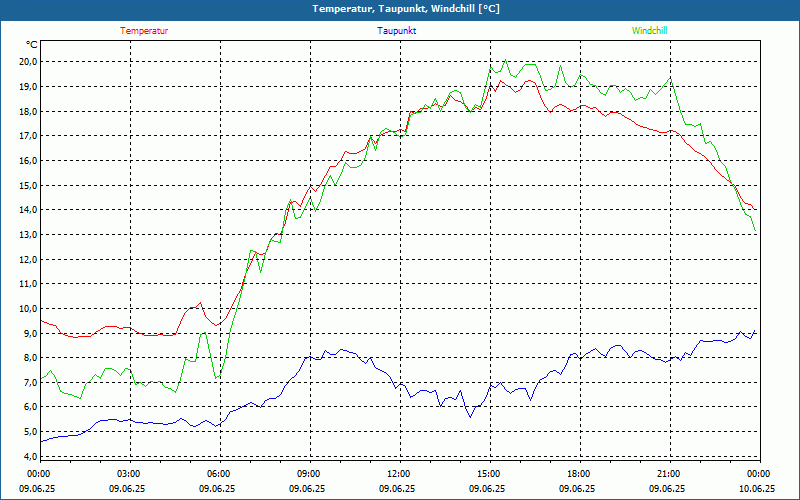
Task: Click the '17,0' y-axis value
Action: click(28, 136)
